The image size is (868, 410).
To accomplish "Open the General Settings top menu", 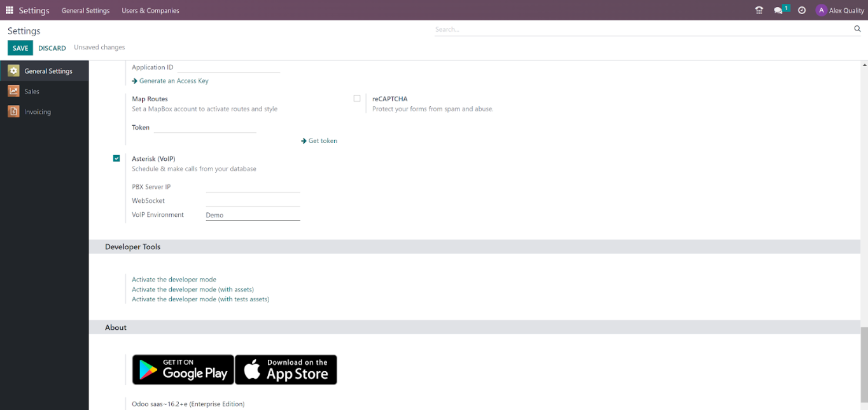I will click(85, 10).
